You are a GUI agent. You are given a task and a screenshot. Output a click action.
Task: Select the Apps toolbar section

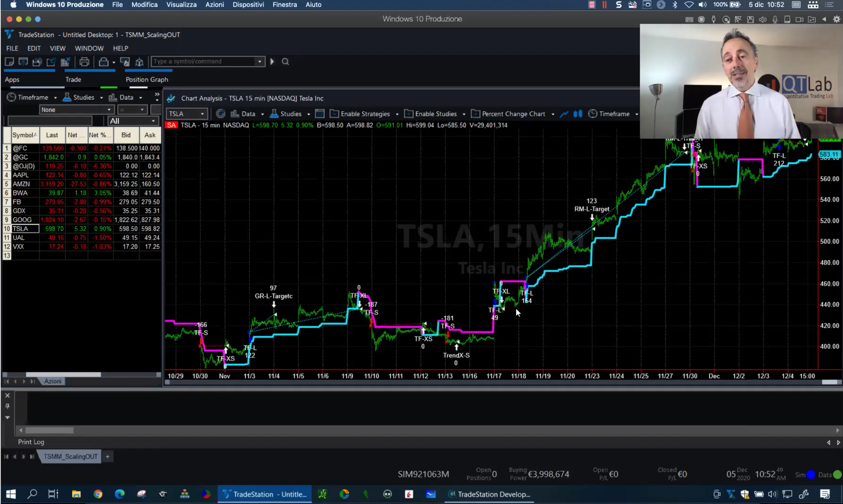point(12,80)
